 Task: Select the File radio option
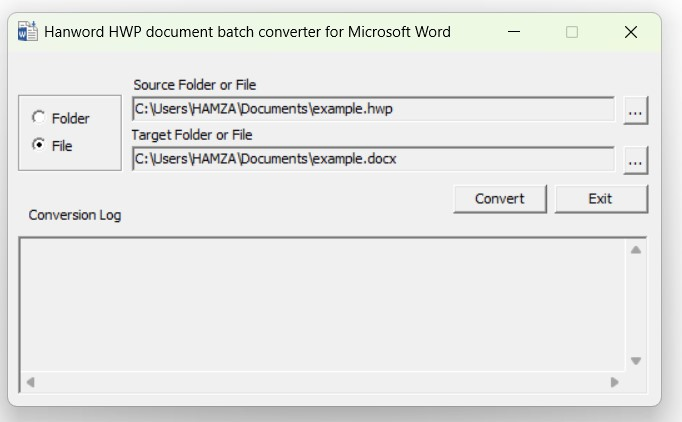[x=39, y=145]
